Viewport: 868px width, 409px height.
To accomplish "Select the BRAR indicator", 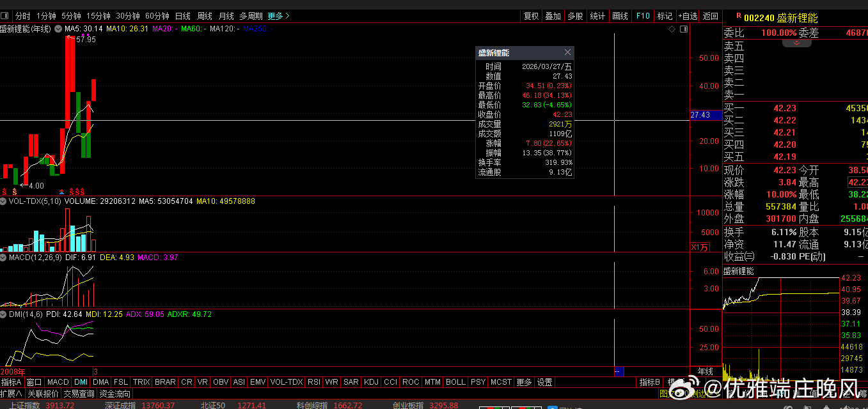I will point(166,382).
